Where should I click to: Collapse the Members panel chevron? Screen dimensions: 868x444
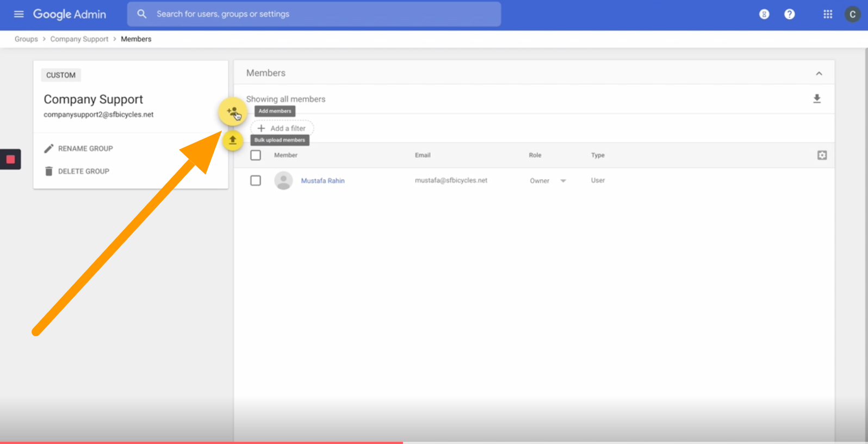coord(819,73)
